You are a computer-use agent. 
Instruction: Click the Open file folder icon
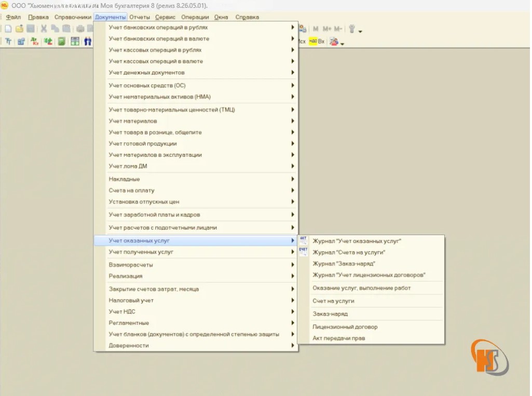(19, 29)
